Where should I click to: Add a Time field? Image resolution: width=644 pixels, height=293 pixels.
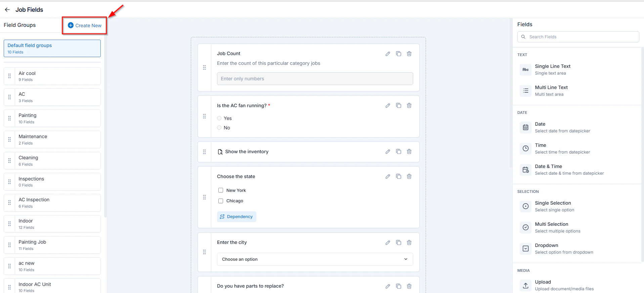[577, 149]
